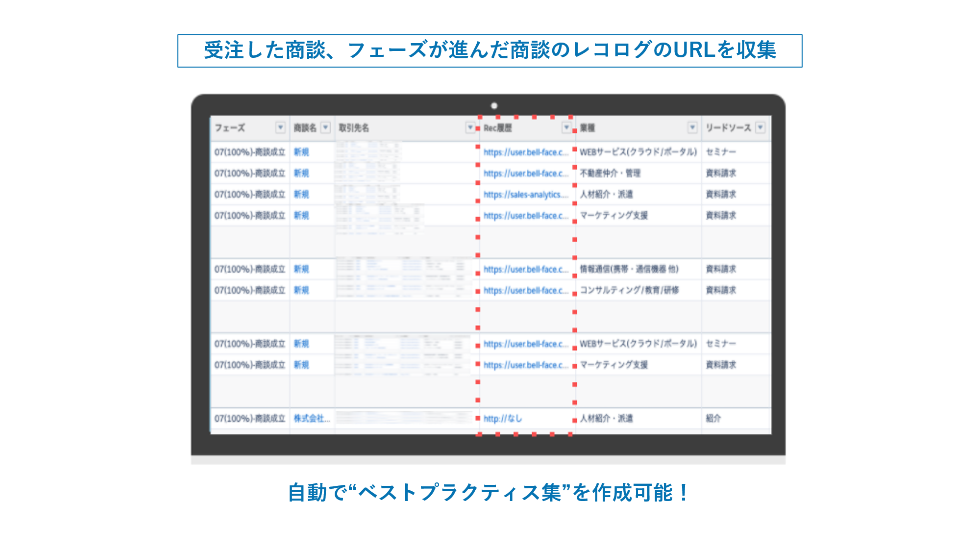This screenshot has height=551, width=980.
Task: Open the Rec link in the 不動産仲介・管理 row
Action: (x=526, y=173)
